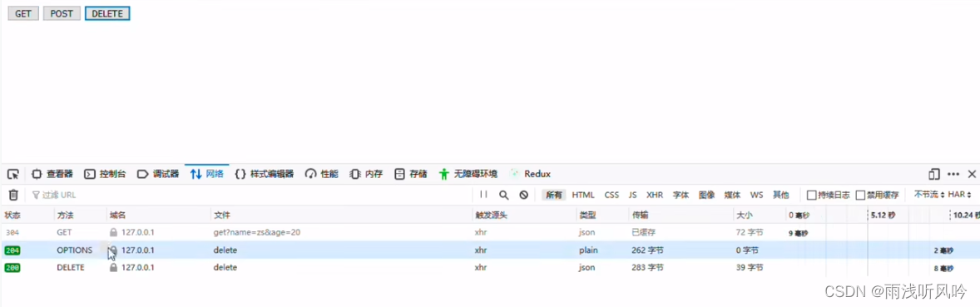980x307 pixels.
Task: Filter requests by 媒体 media
Action: [x=732, y=195]
